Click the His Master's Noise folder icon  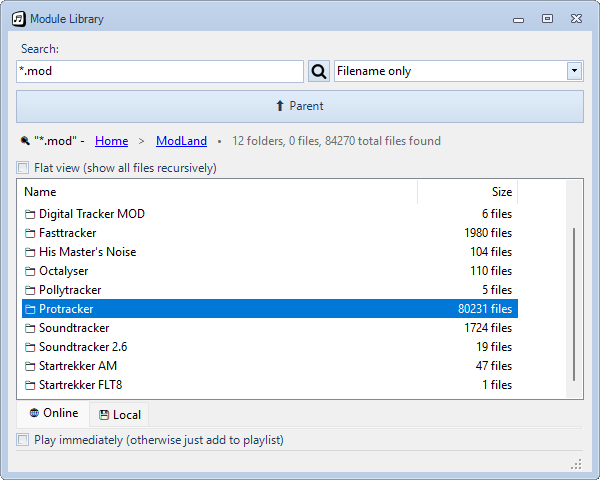point(30,252)
